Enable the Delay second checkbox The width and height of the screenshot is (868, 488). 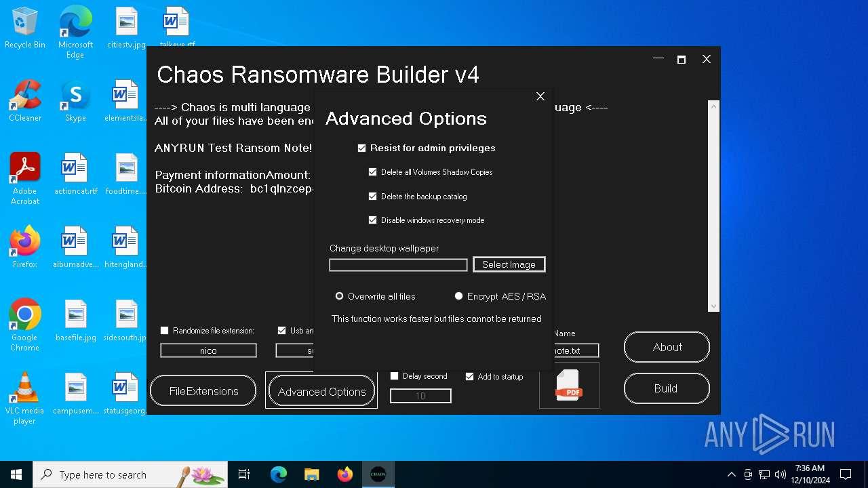pyautogui.click(x=394, y=375)
